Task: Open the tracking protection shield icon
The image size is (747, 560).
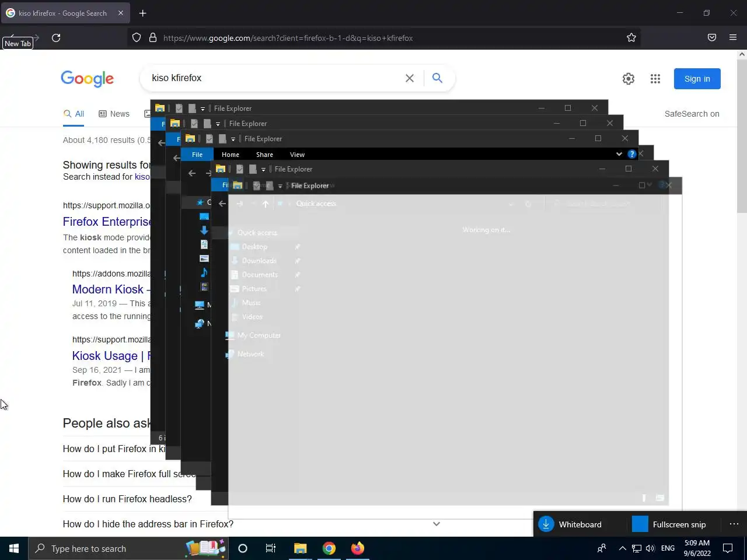Action: coord(137,38)
